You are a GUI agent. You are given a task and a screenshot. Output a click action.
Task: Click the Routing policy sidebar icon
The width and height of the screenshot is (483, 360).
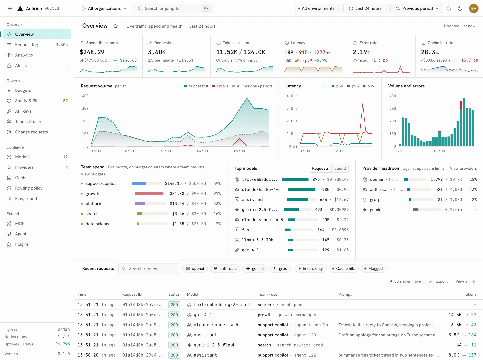9,188
